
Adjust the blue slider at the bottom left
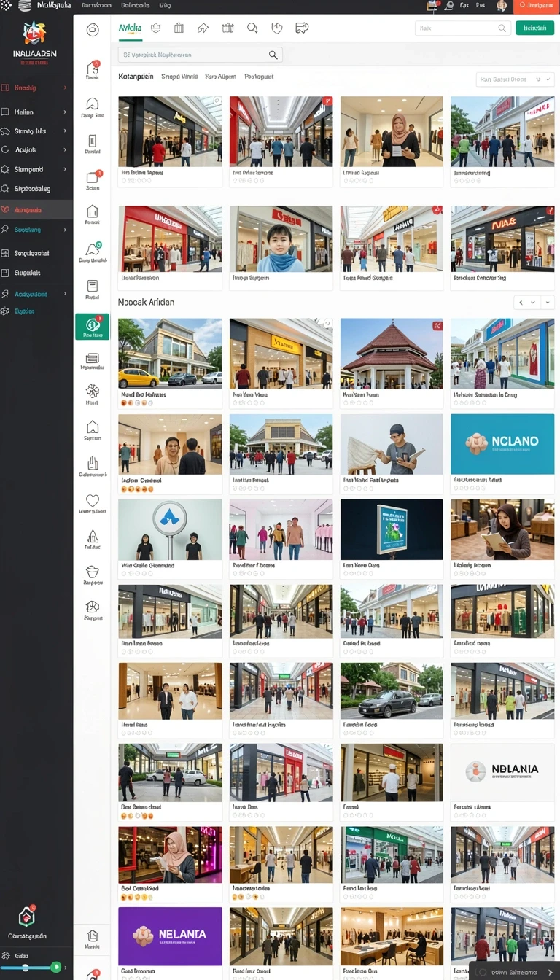click(29, 968)
